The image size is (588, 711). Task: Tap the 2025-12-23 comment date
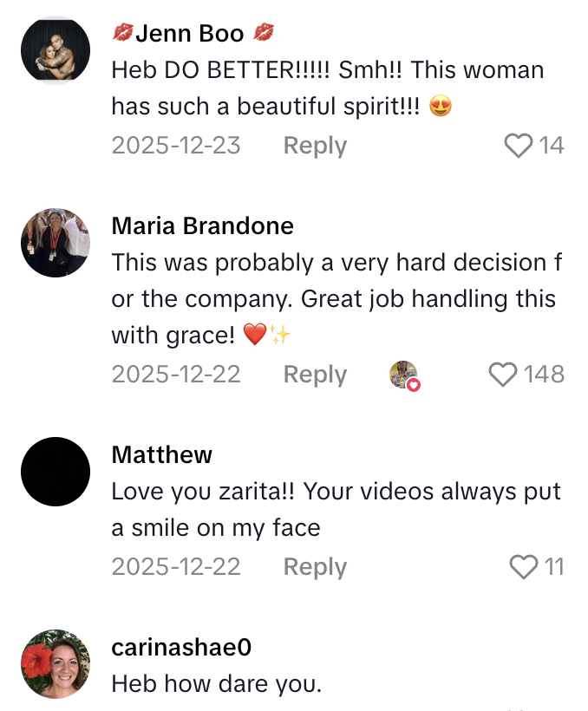coord(176,146)
